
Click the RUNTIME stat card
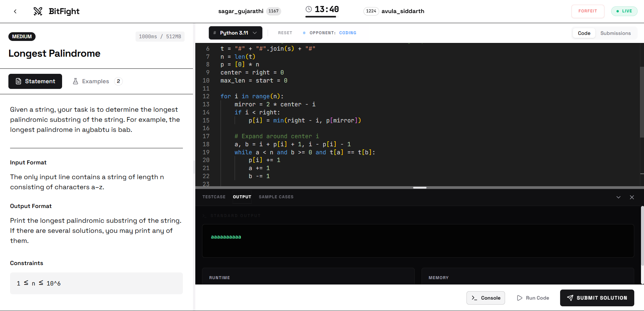[308, 276]
